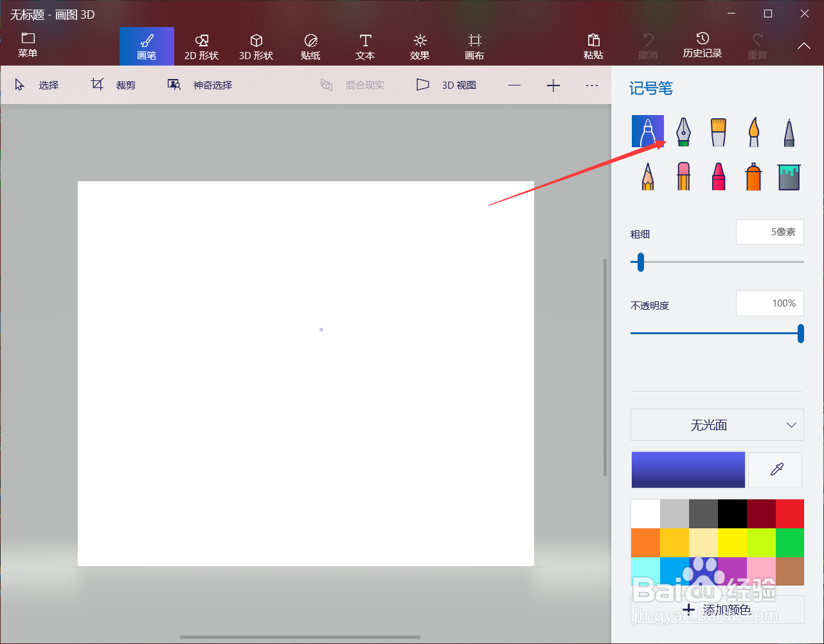Select the Marker brush

click(647, 131)
